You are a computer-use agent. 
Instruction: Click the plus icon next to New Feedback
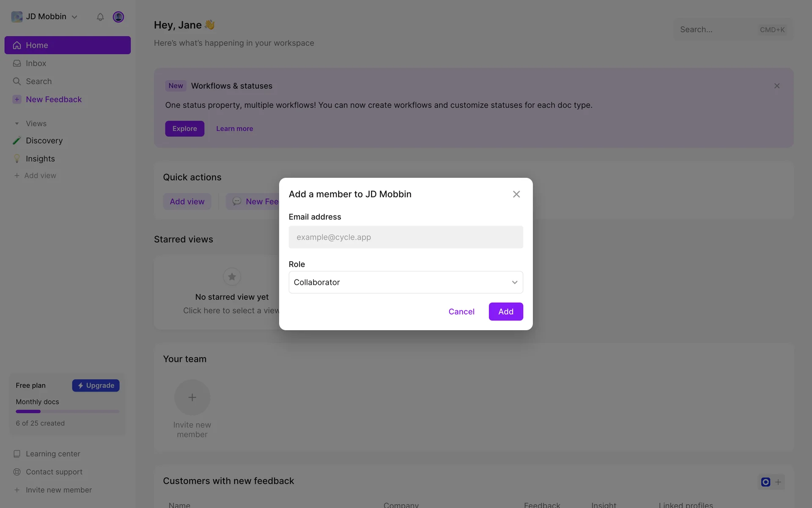(17, 99)
